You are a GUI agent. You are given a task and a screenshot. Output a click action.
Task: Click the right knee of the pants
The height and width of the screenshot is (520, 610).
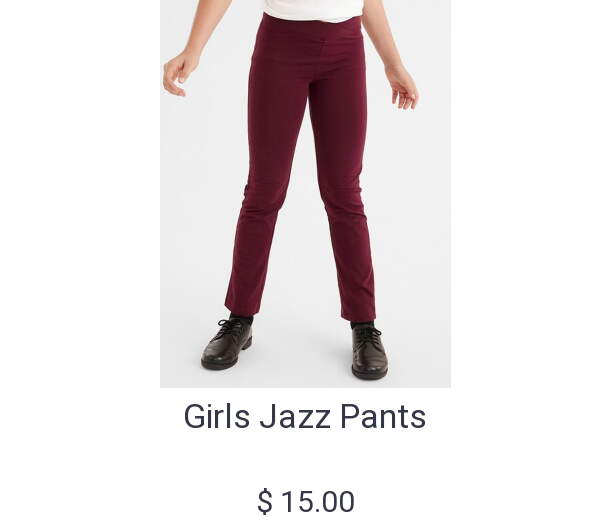pyautogui.click(x=342, y=202)
